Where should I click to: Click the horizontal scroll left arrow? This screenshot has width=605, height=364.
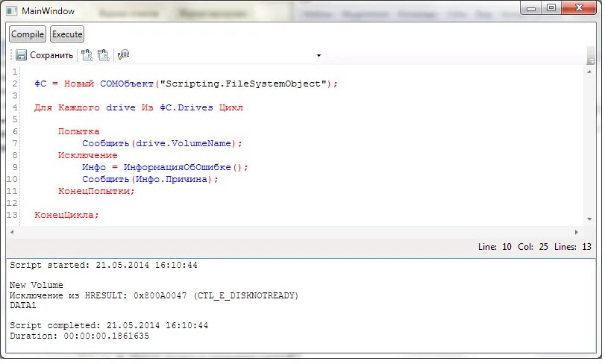12,233
